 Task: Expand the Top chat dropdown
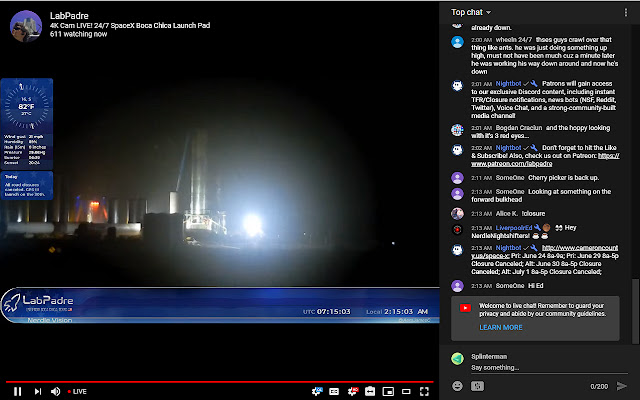point(471,12)
